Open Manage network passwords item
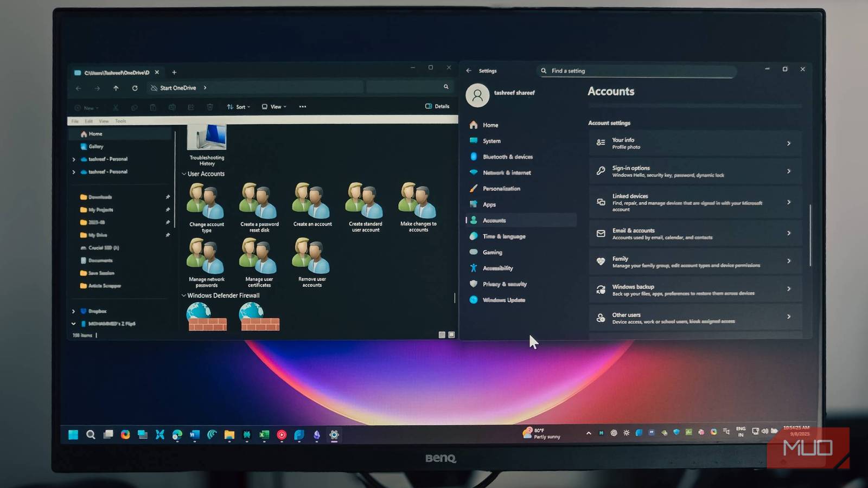This screenshot has height=488, width=868. pos(206,263)
